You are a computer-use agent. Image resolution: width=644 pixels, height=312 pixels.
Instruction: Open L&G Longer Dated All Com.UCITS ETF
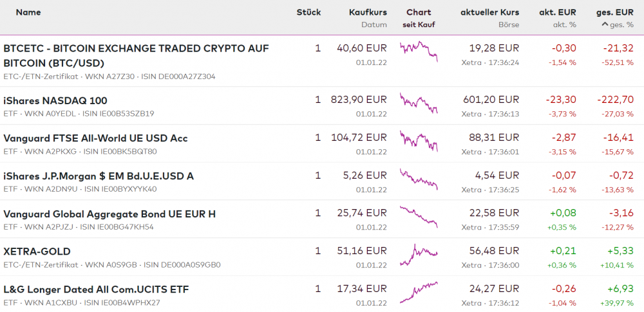pos(96,289)
